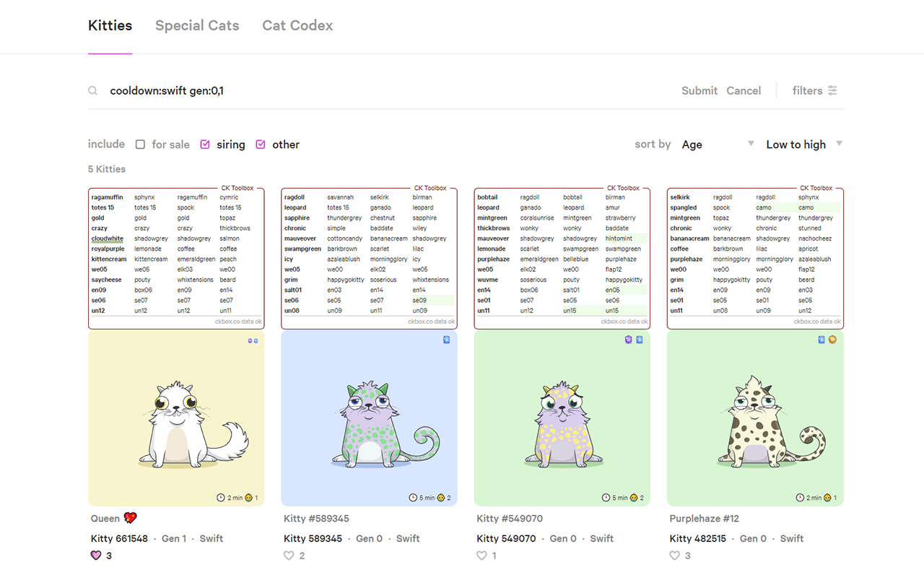Image resolution: width=924 pixels, height=578 pixels.
Task: Like Kitty 549070 using heart icon
Action: point(481,556)
